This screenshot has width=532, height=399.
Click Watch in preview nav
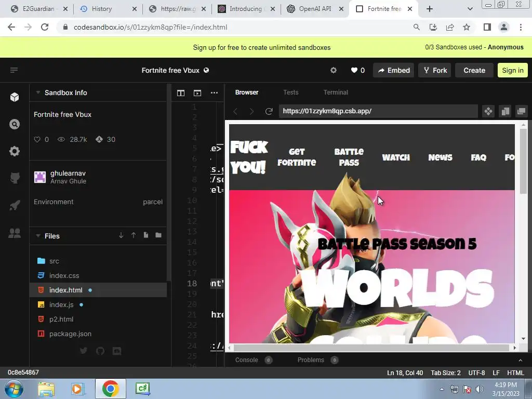[x=396, y=157]
